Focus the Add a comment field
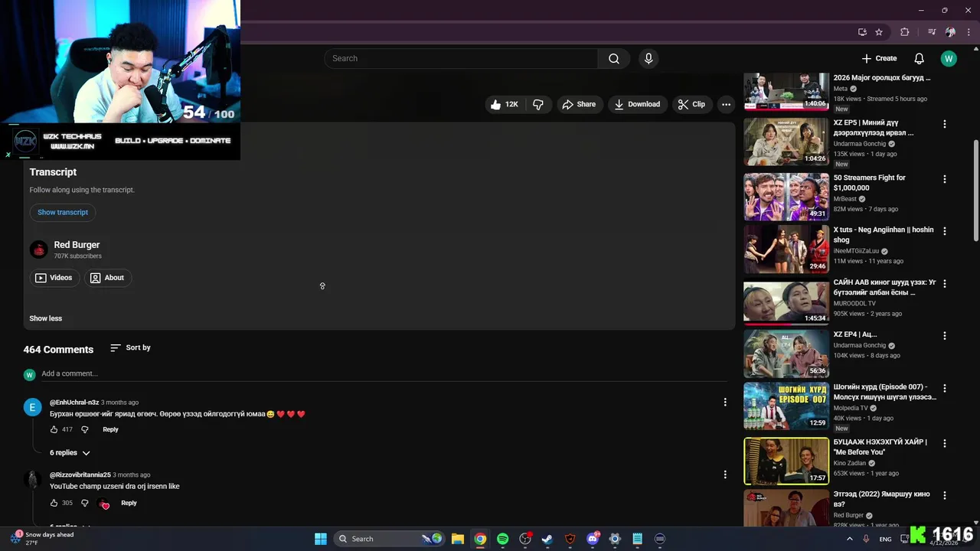The width and height of the screenshot is (980, 551). click(x=383, y=373)
